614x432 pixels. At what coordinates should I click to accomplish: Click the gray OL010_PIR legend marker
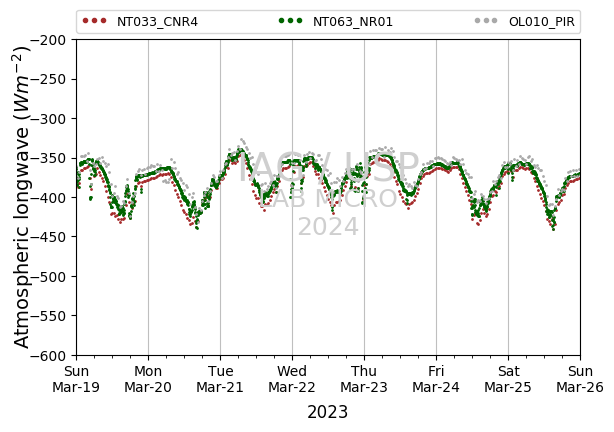coord(486,21)
